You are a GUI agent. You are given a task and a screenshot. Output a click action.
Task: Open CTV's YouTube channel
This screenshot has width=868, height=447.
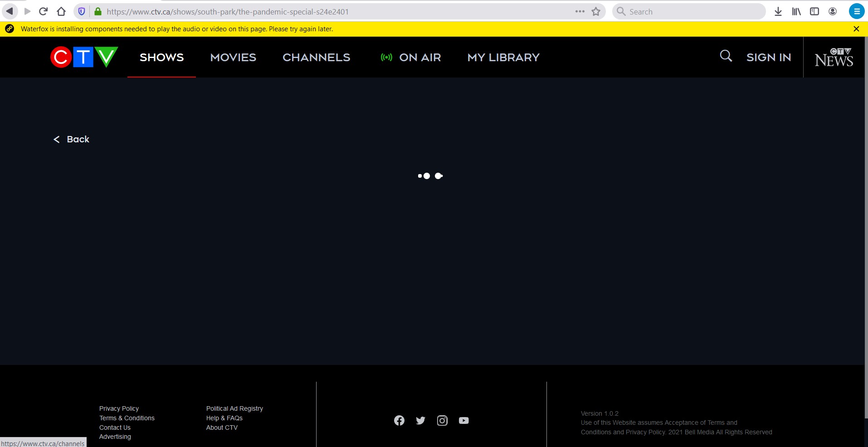[463, 421]
